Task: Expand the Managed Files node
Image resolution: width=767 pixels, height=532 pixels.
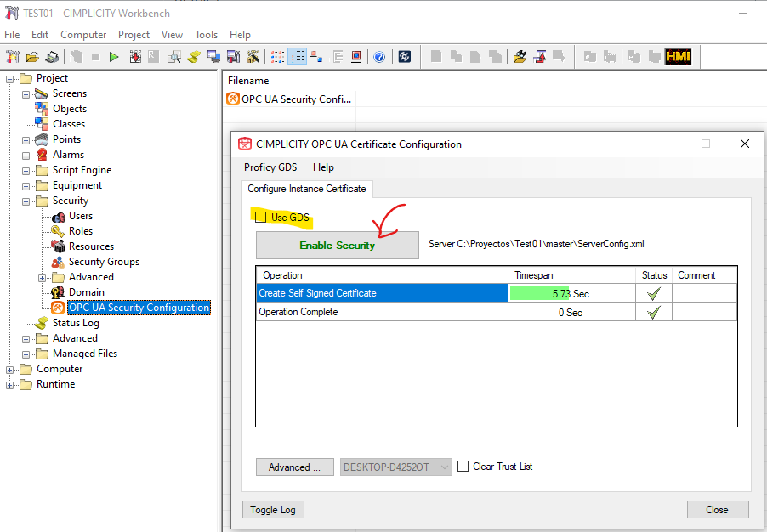Action: (26, 354)
